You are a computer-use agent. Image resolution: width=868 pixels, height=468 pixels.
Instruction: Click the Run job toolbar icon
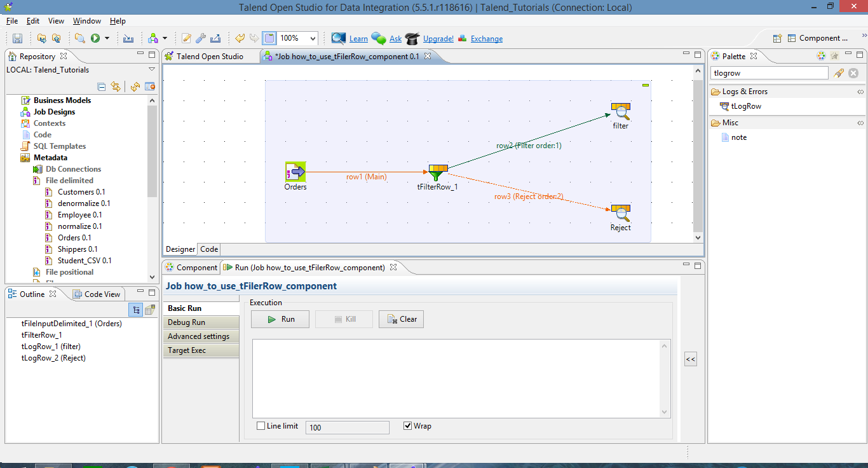click(x=95, y=38)
